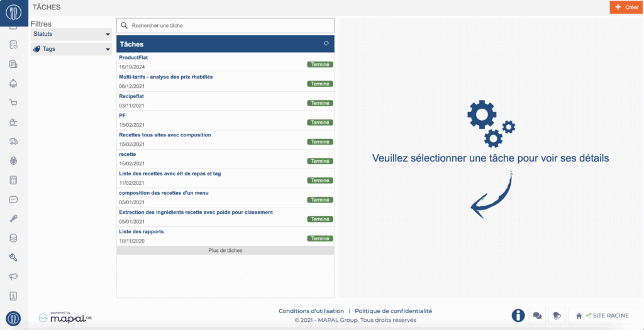Open the shopping cart sidebar icon
The height and width of the screenshot is (330, 644).
[x=13, y=103]
